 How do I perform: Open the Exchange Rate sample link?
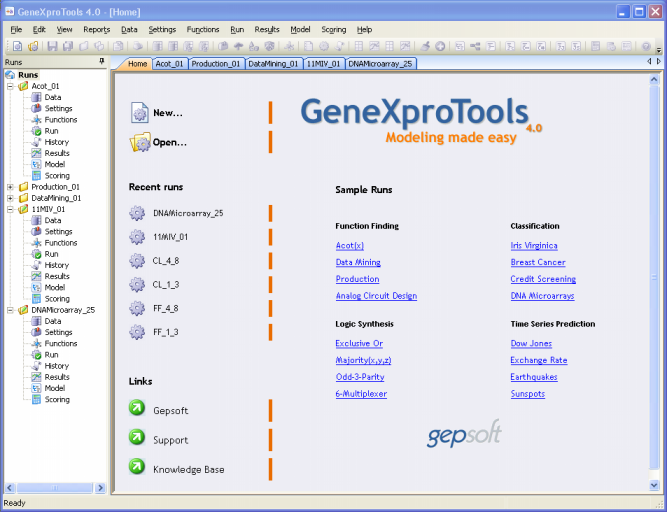coord(539,360)
